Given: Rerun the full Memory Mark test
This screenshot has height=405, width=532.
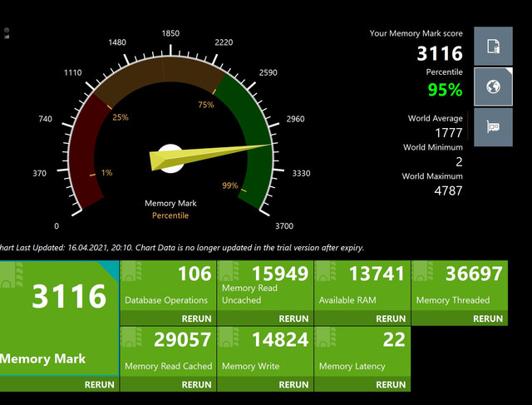Looking at the screenshot, I should coord(99,385).
